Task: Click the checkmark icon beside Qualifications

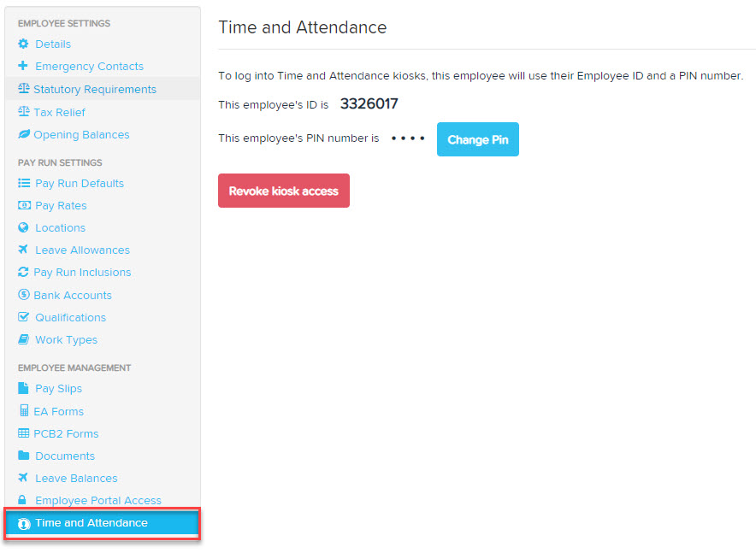Action: (x=23, y=317)
